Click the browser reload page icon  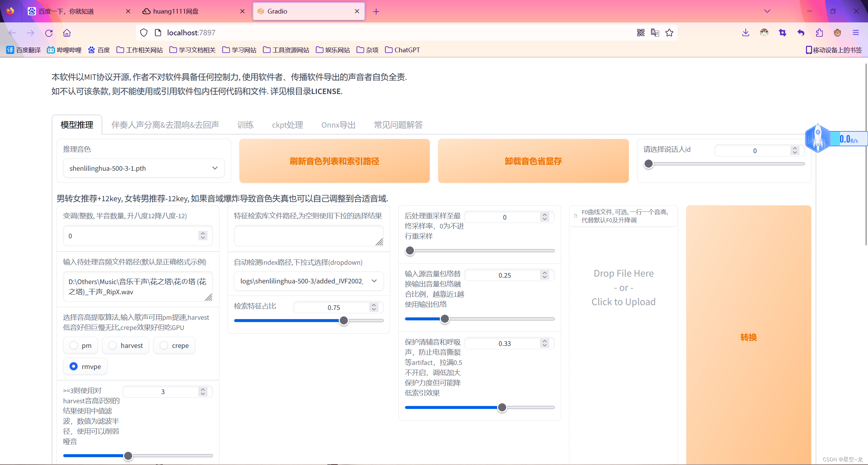[49, 33]
